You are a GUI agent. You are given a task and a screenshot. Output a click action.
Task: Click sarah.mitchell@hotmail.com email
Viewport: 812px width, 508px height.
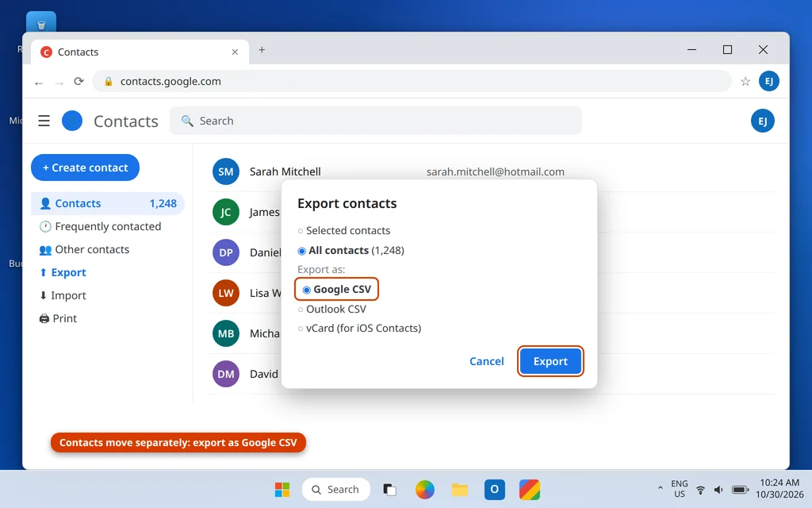(496, 171)
